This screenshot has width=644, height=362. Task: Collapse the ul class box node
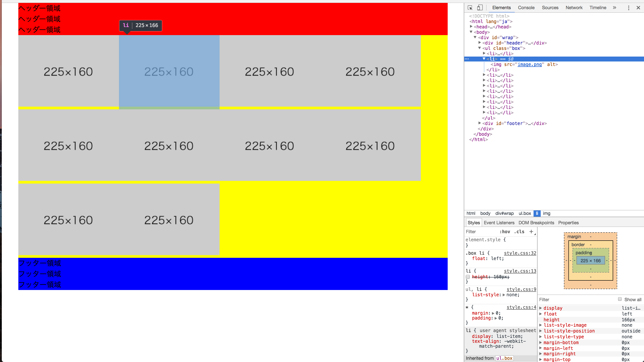pos(479,48)
